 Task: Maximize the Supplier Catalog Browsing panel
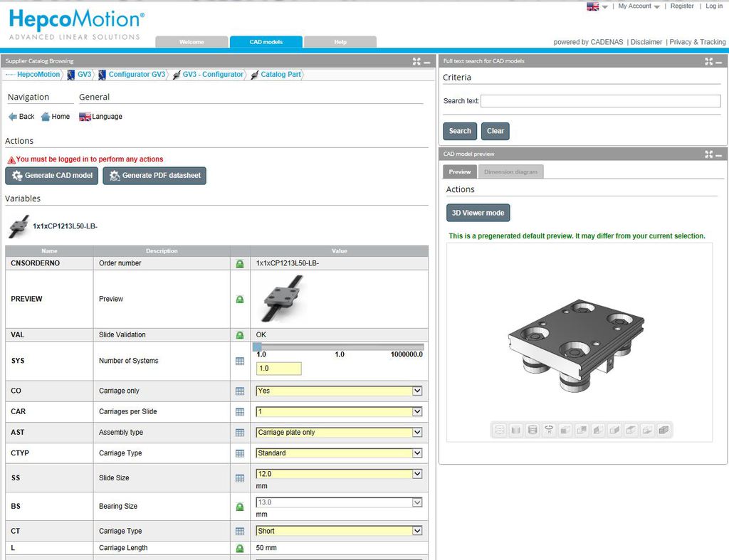[x=416, y=61]
